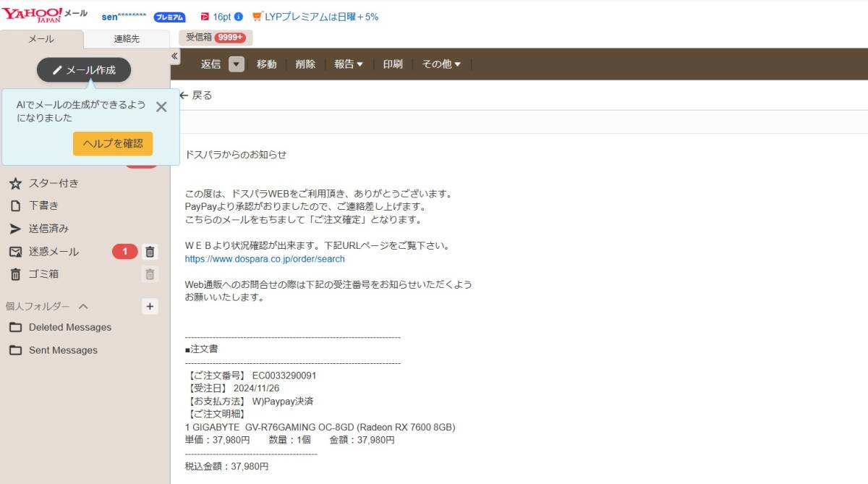
Task: Open the Deleted Messages folder
Action: [70, 327]
